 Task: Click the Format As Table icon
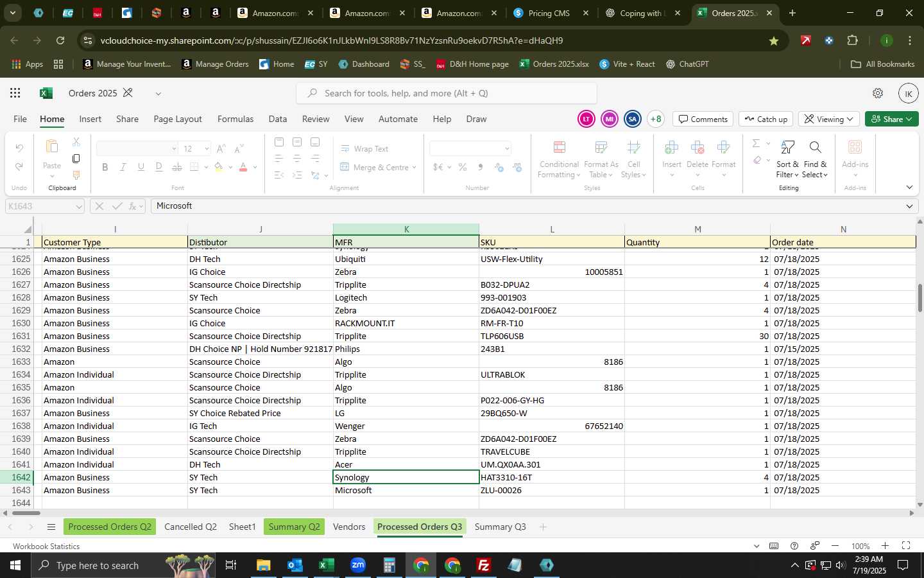point(601,148)
